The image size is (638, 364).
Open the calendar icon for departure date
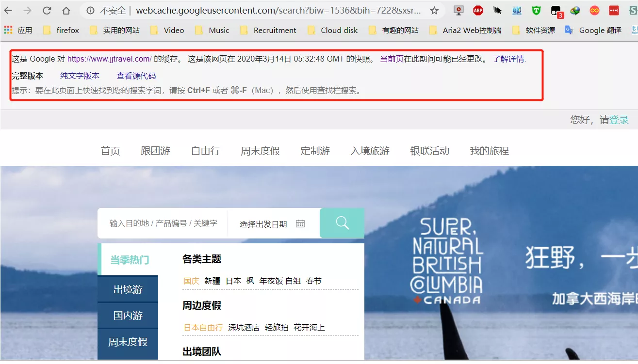pyautogui.click(x=300, y=223)
